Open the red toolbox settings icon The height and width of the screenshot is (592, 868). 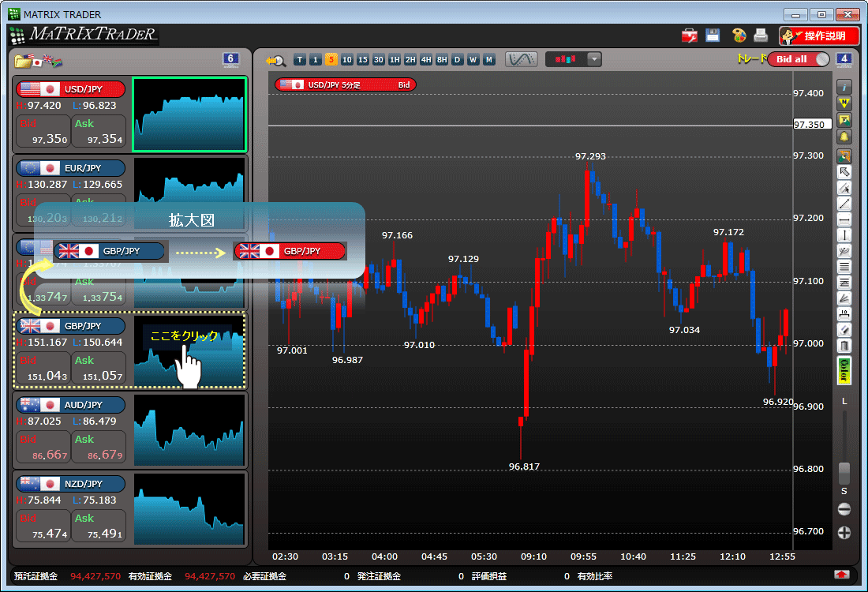coord(689,36)
